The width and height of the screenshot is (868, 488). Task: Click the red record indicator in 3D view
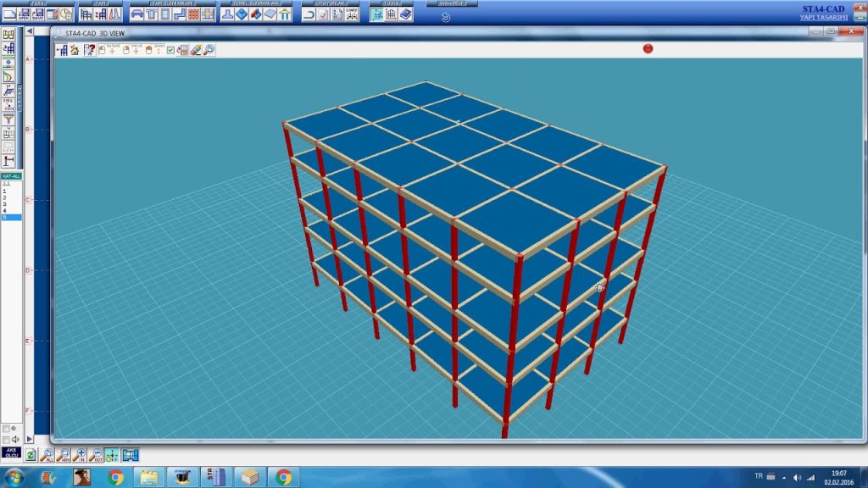tap(648, 48)
